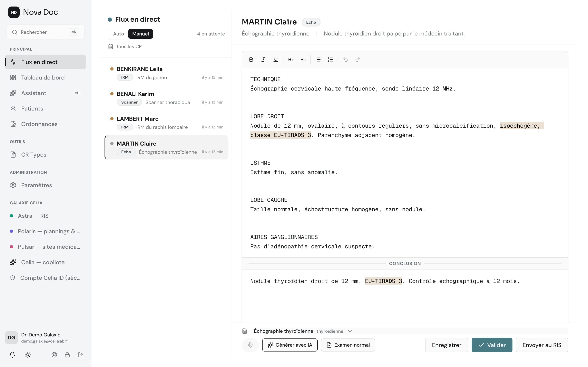Image resolution: width=588 pixels, height=367 pixels.
Task: Switch flux mode to Auto
Action: click(x=118, y=34)
